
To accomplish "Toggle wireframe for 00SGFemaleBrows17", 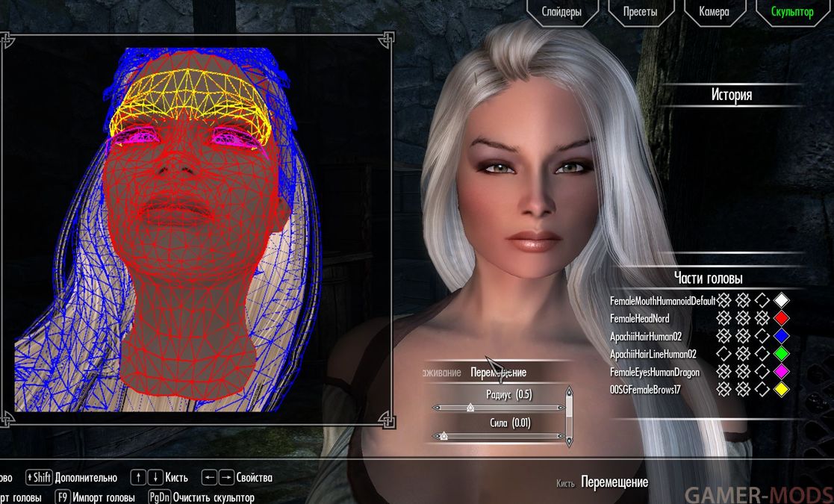I will coord(742,389).
